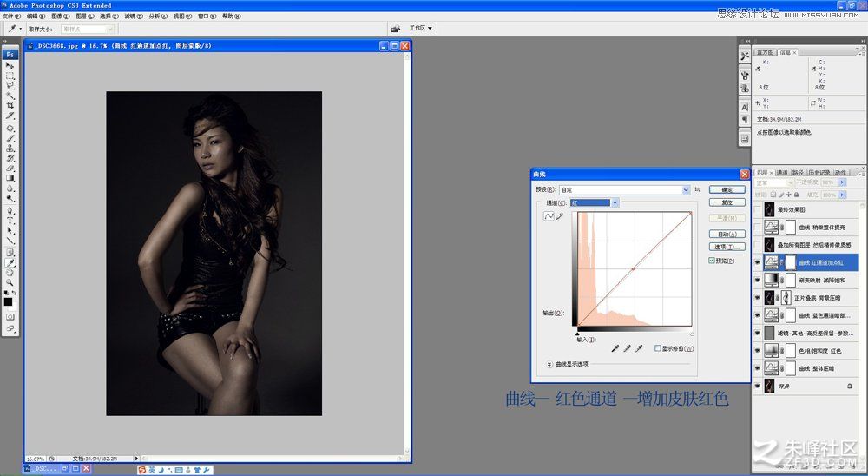868x476 pixels.
Task: Open the 取样大小 sample size dropdown
Action: pos(109,29)
